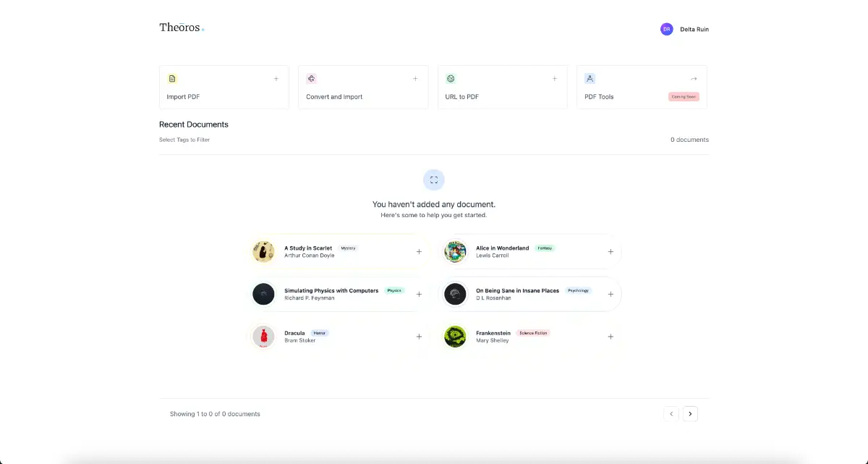The image size is (868, 464).
Task: Click the plus on URL to PDF card
Action: 555,78
